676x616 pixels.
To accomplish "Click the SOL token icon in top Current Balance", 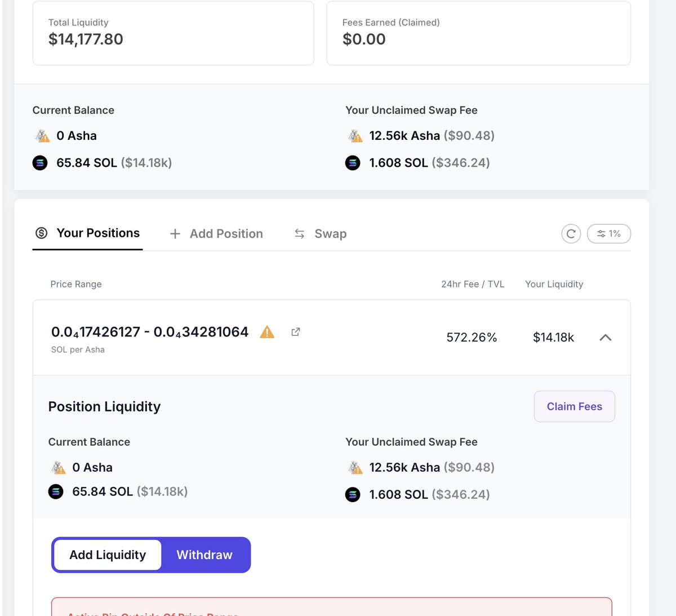I will 40,163.
